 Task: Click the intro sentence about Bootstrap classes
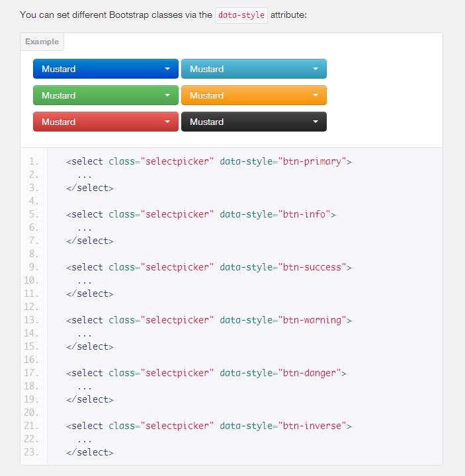click(x=163, y=15)
